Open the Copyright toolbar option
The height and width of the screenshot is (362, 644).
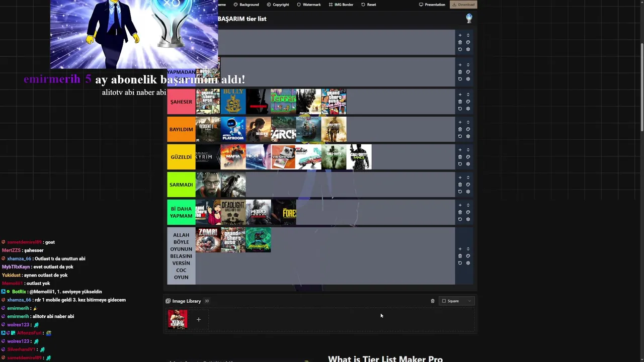pyautogui.click(x=278, y=5)
